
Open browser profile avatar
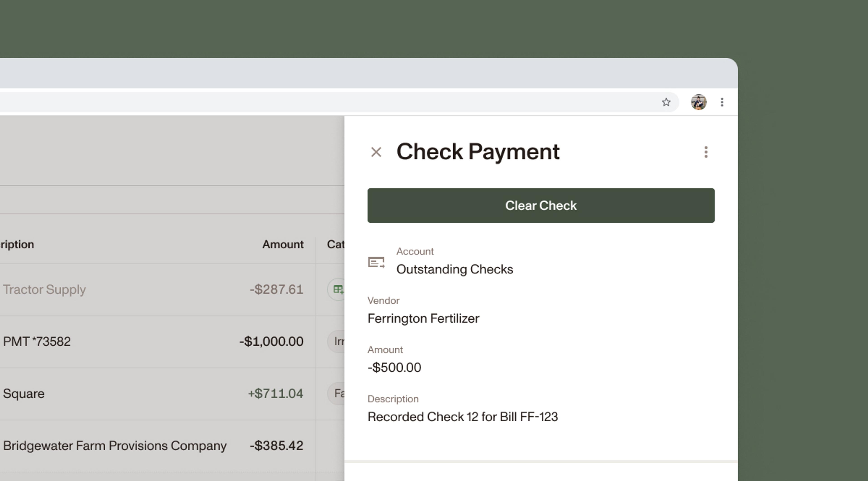(698, 102)
